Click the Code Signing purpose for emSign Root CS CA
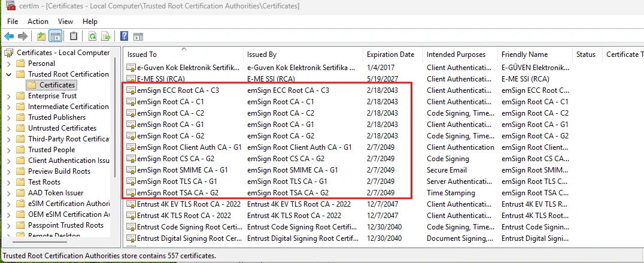Image resolution: width=644 pixels, height=263 pixels. point(448,159)
